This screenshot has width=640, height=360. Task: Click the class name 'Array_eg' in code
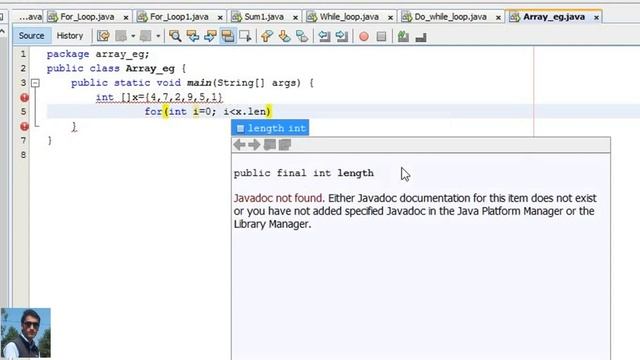[x=150, y=69]
